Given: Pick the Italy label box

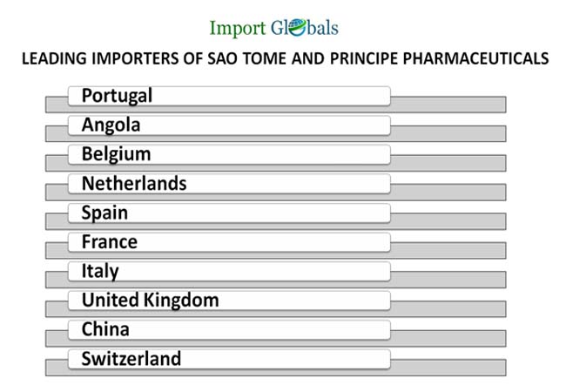Looking at the screenshot, I should 229,271.
